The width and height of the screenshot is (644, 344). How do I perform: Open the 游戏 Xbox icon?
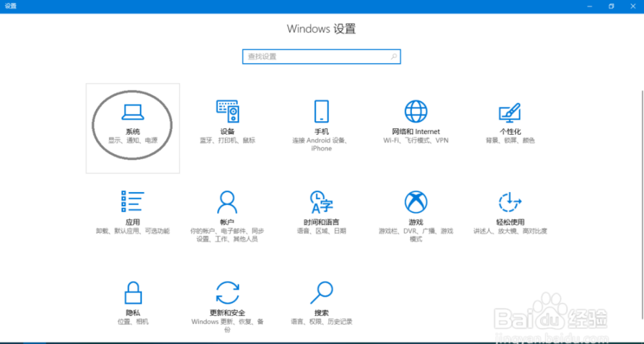pos(415,202)
